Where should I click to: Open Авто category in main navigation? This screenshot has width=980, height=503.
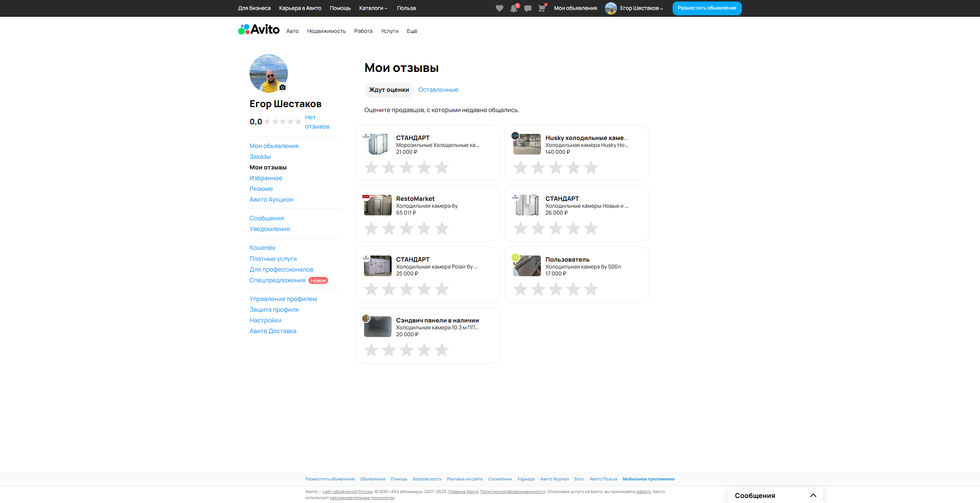[x=292, y=31]
